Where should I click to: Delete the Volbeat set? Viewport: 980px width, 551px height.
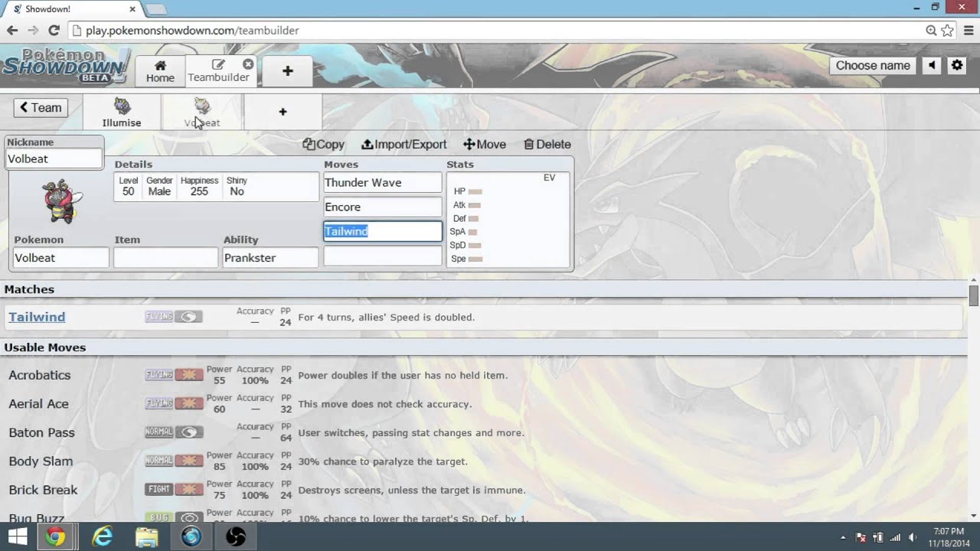click(547, 144)
